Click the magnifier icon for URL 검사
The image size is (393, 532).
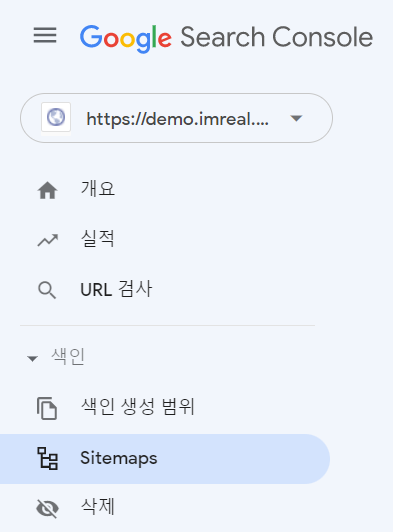(x=47, y=290)
